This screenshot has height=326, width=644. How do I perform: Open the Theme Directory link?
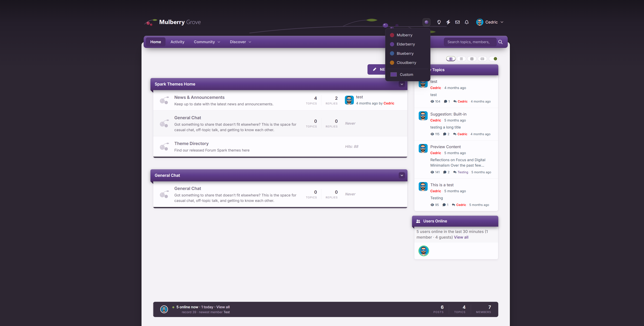click(x=191, y=143)
